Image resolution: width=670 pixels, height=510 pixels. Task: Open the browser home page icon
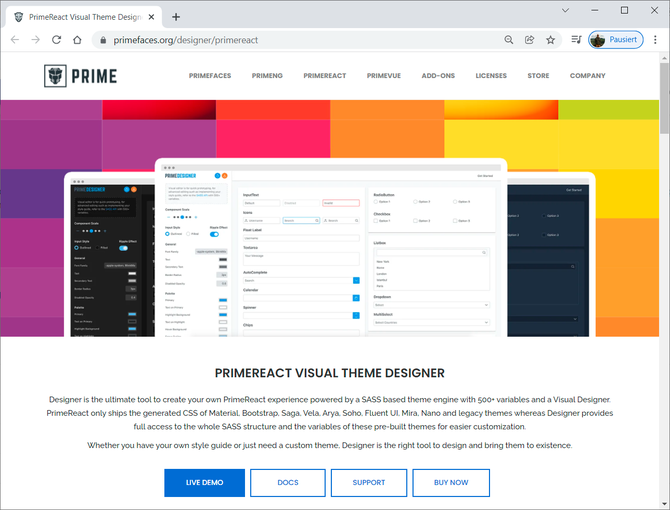[x=77, y=40]
